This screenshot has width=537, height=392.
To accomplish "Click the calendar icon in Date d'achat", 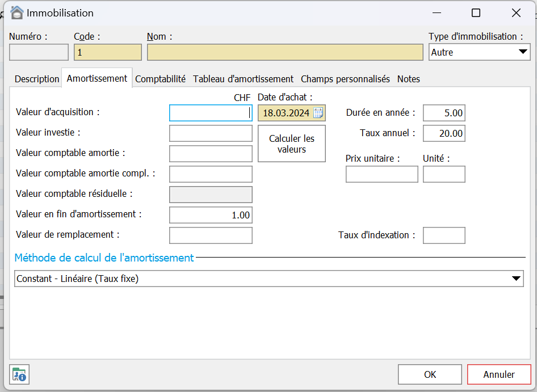I will (318, 113).
